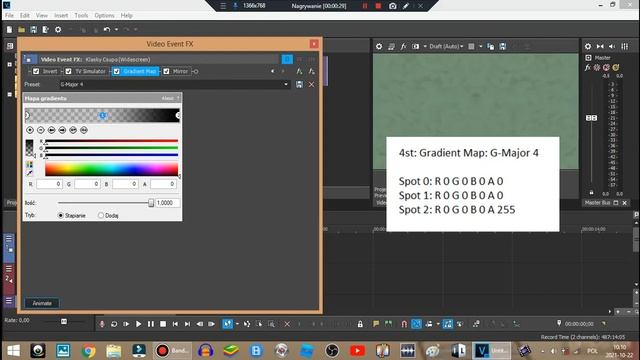The width and height of the screenshot is (640, 360).
Task: Save the project with the floppy icon
Action: 33,30
